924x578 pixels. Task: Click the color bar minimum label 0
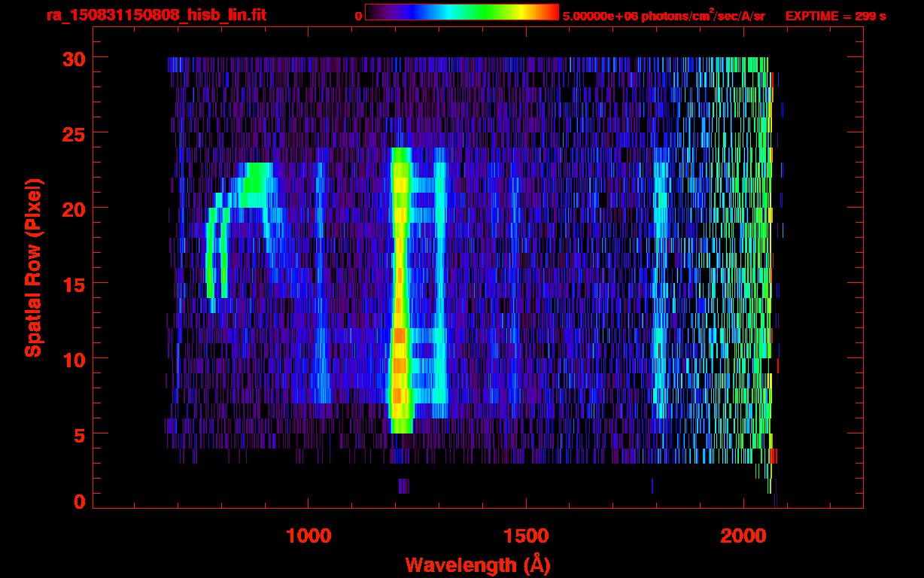coord(358,16)
